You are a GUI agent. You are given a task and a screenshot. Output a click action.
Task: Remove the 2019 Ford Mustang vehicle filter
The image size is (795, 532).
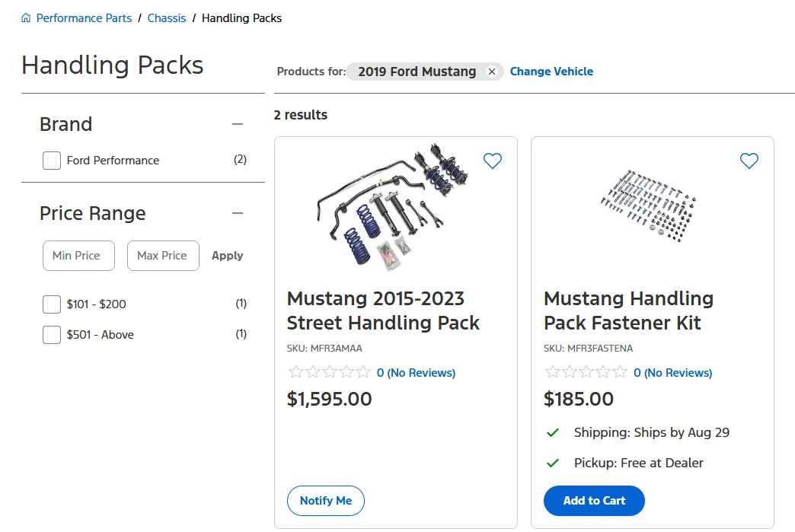click(x=491, y=72)
